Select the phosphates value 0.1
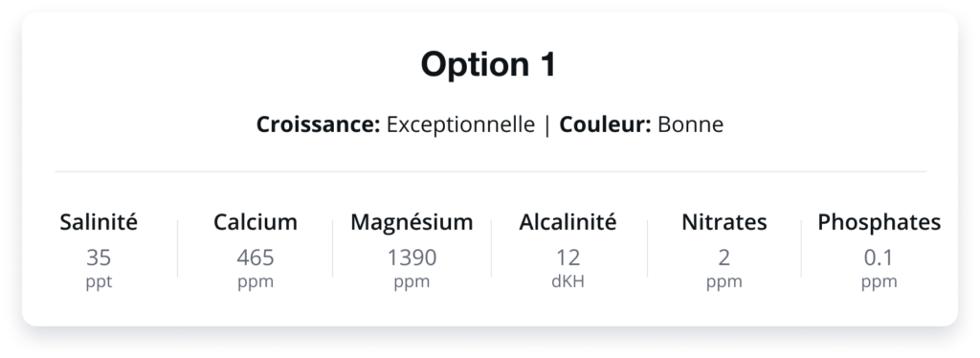 click(x=879, y=257)
